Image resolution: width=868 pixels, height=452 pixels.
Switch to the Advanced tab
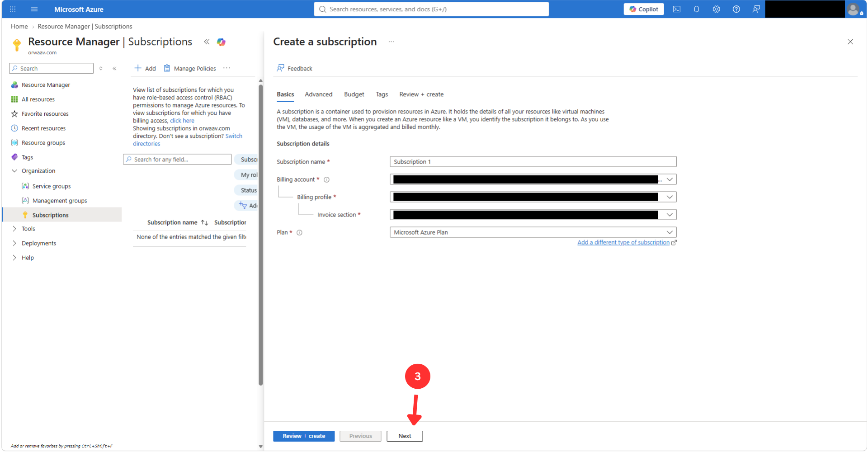point(319,94)
